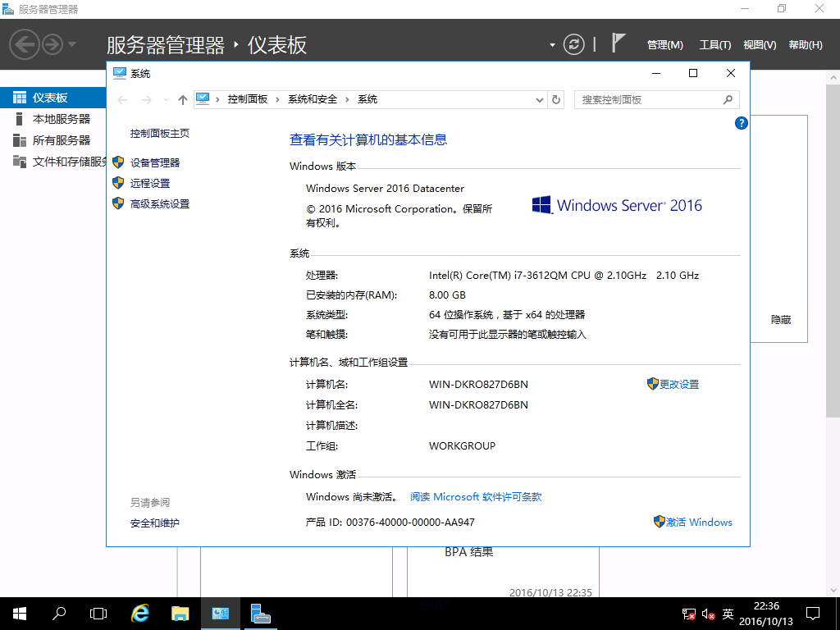Go forward in System window
Viewport: 840px width, 630px height.
tap(146, 99)
